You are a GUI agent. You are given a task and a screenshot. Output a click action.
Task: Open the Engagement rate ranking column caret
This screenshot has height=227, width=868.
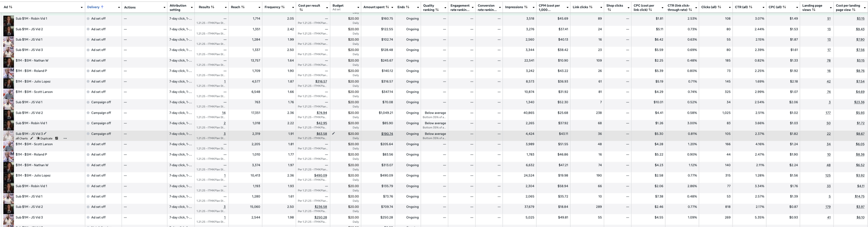(x=473, y=8)
